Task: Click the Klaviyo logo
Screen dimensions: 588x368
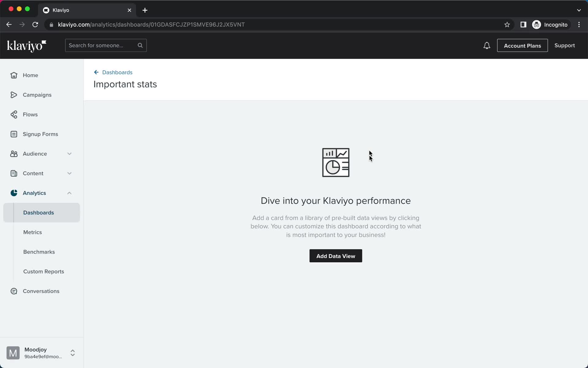Action: pyautogui.click(x=27, y=46)
